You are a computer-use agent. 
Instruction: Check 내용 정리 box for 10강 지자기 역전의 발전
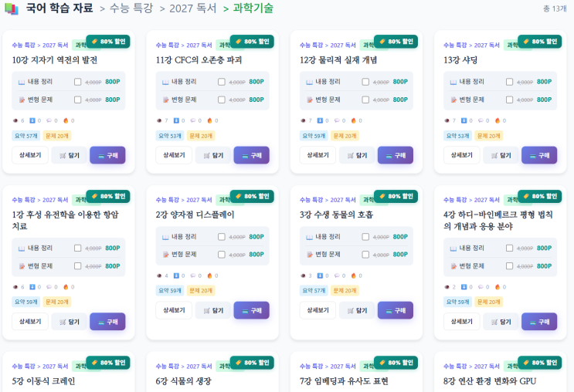click(x=78, y=82)
